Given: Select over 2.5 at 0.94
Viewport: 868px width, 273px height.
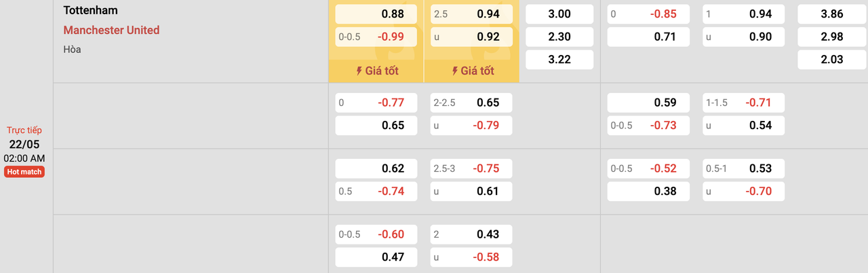Looking at the screenshot, I should (x=471, y=14).
